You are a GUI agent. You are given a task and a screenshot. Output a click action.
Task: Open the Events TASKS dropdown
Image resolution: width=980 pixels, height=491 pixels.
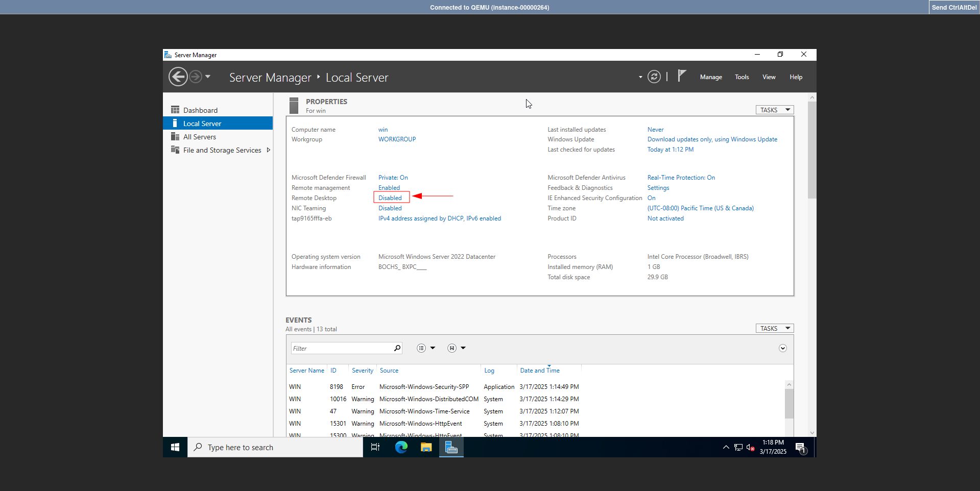775,328
